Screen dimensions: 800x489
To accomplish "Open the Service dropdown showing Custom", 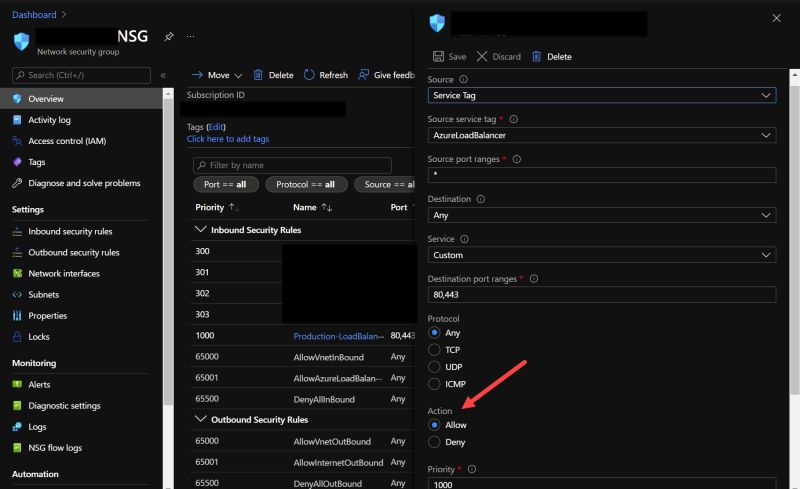I will pos(602,255).
